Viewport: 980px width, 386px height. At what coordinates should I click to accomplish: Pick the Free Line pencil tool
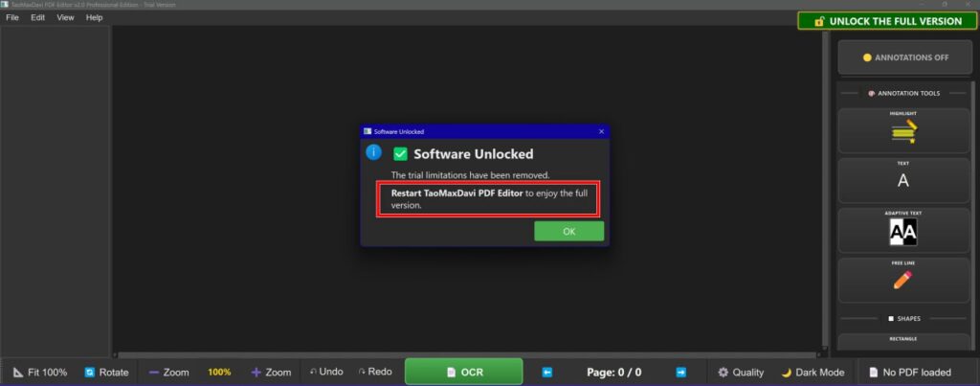tap(903, 279)
